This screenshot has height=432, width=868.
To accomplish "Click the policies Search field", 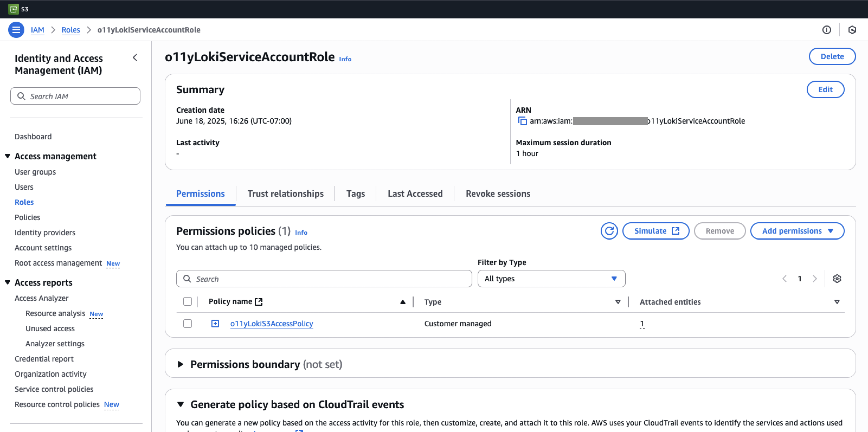I will pyautogui.click(x=324, y=279).
